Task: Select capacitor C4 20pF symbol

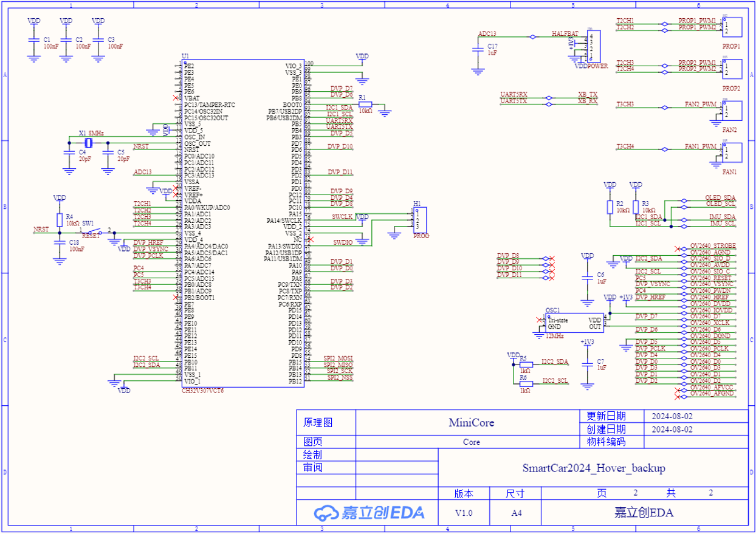Action: point(68,152)
